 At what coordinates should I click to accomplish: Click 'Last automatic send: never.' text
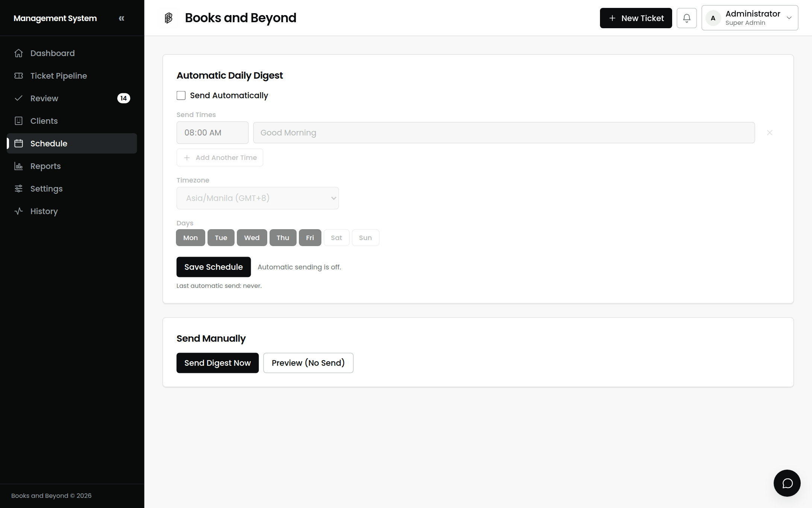pyautogui.click(x=219, y=286)
